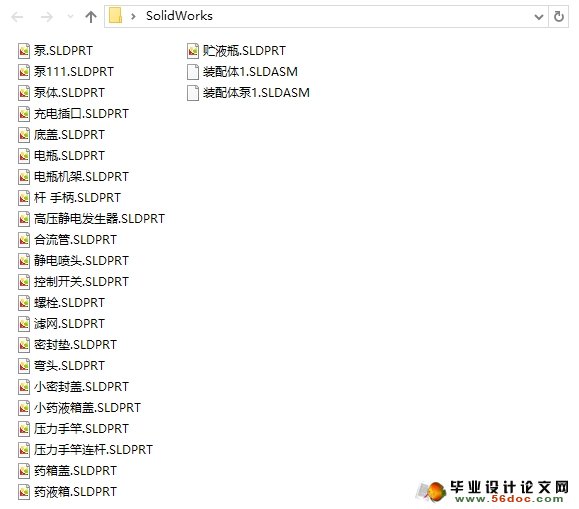Click the file name 药液箱.SLDPRT

coord(75,493)
